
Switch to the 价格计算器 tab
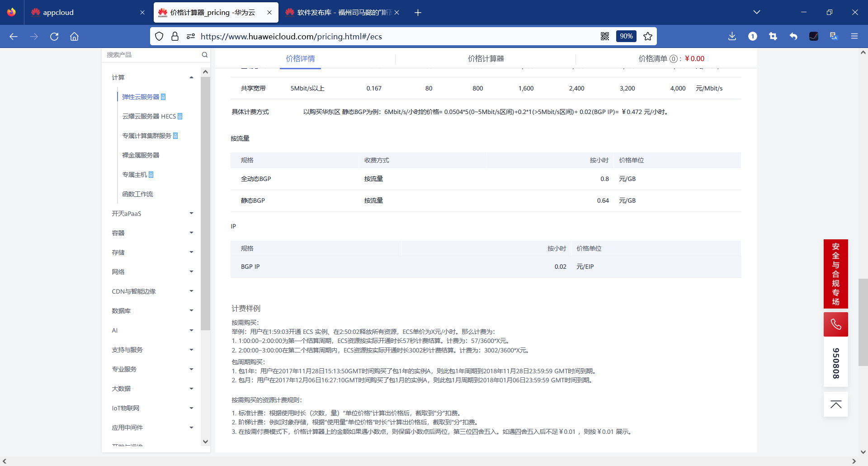pos(486,59)
